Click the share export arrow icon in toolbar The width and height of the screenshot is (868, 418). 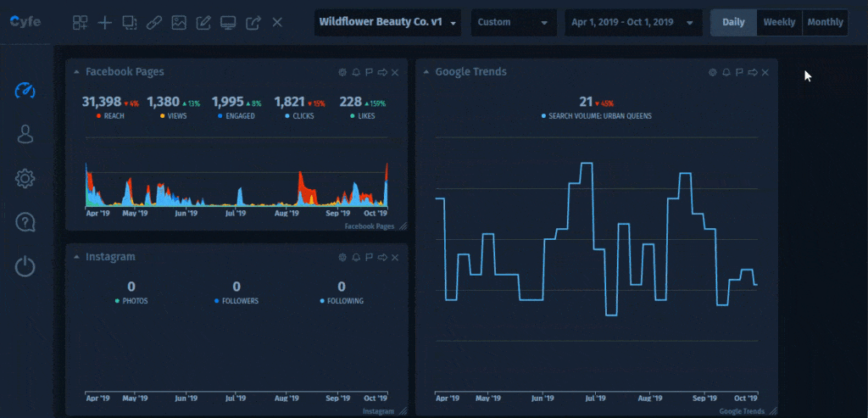click(x=253, y=23)
